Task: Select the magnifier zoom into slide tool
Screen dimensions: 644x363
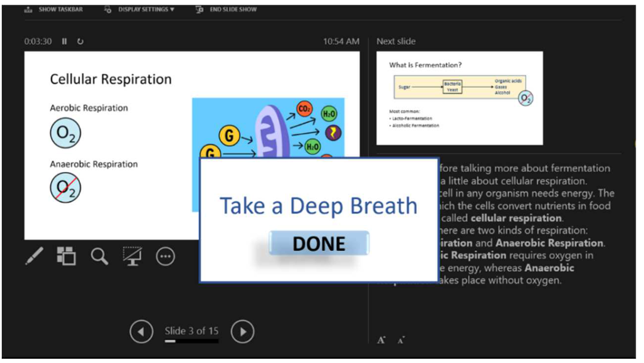Action: tap(99, 256)
